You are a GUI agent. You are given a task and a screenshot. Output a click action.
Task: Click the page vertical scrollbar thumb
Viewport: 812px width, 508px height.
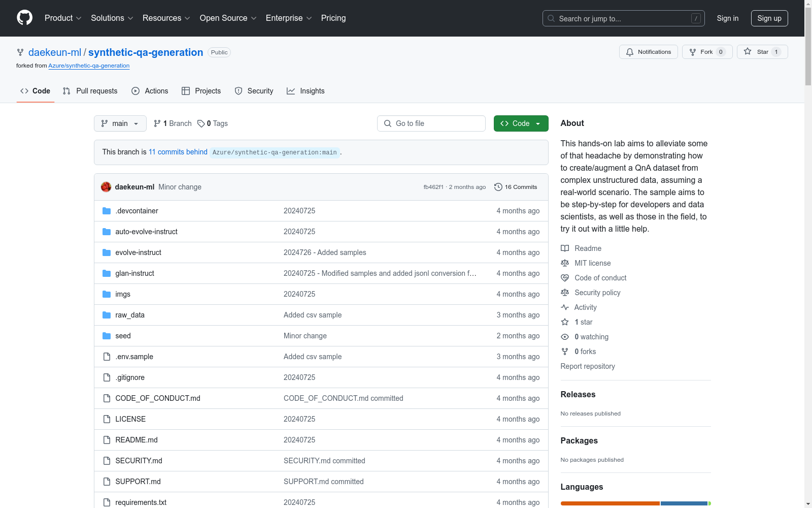tap(808, 47)
